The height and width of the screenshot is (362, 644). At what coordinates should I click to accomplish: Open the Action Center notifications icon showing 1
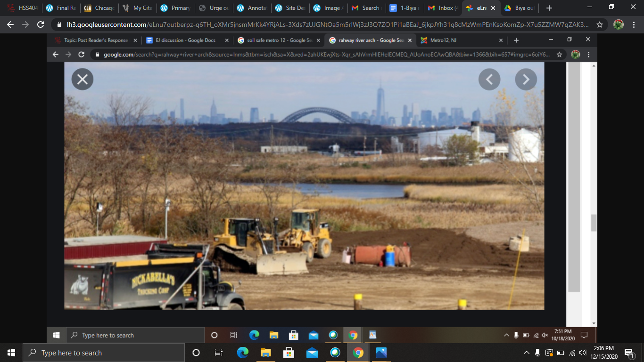(x=629, y=353)
